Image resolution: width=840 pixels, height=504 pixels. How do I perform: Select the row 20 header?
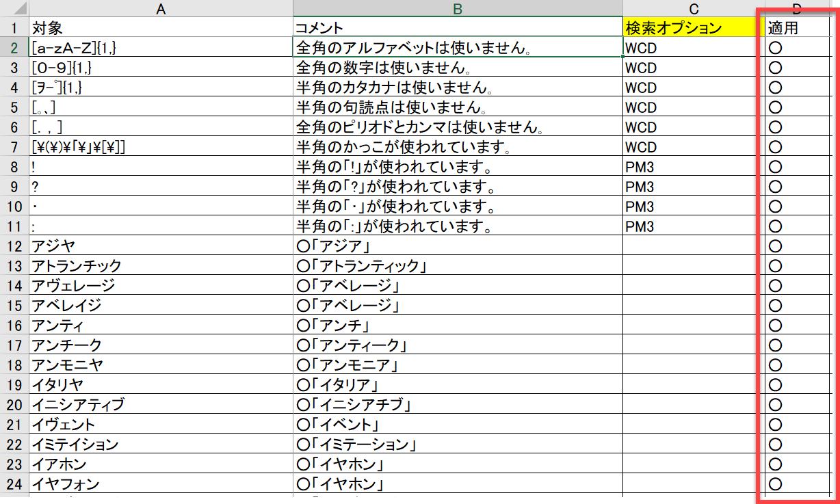(x=14, y=405)
